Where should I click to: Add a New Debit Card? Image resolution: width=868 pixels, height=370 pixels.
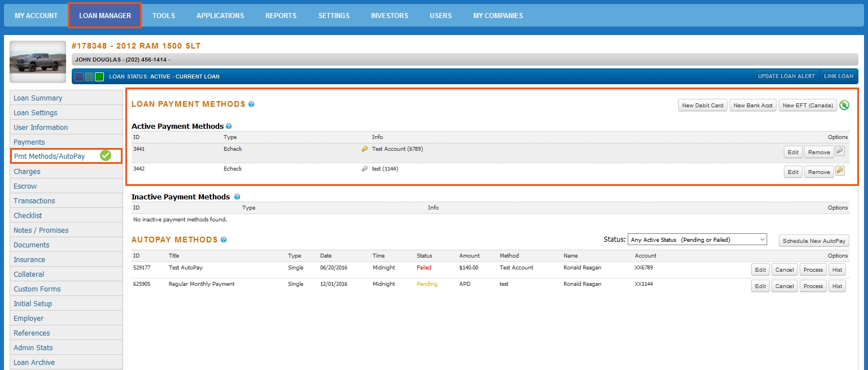703,105
